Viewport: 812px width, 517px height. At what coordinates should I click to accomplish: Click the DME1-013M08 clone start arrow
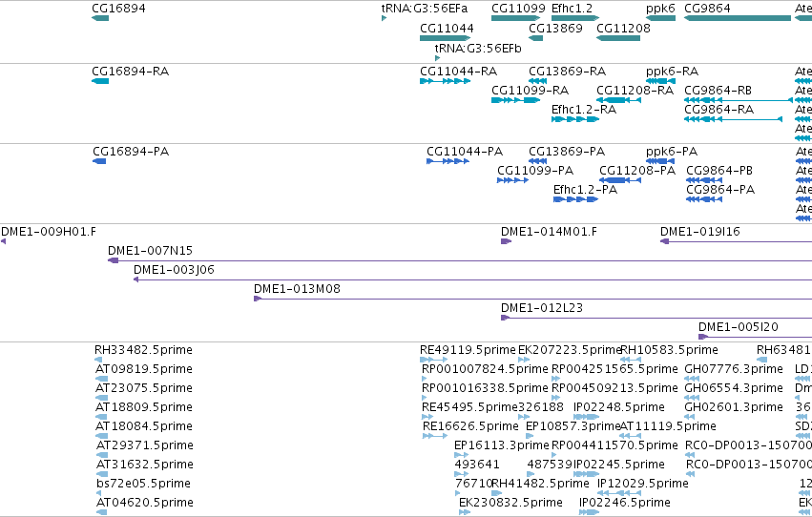(258, 299)
